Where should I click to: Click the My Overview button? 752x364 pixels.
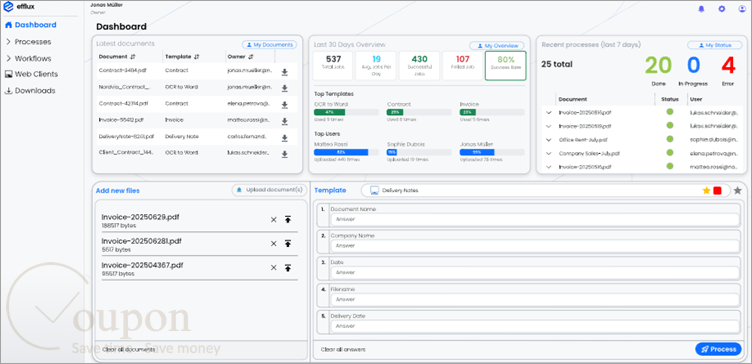point(497,46)
